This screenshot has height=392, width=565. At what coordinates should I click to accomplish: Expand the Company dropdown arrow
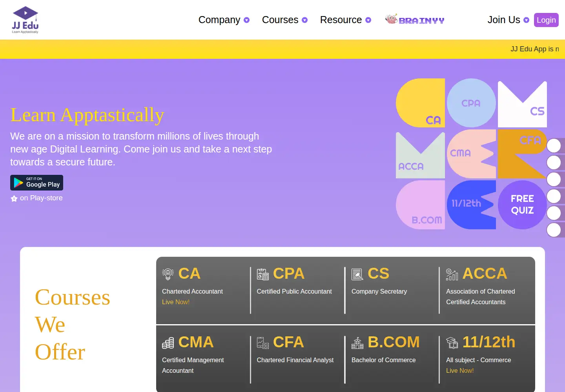coord(246,20)
